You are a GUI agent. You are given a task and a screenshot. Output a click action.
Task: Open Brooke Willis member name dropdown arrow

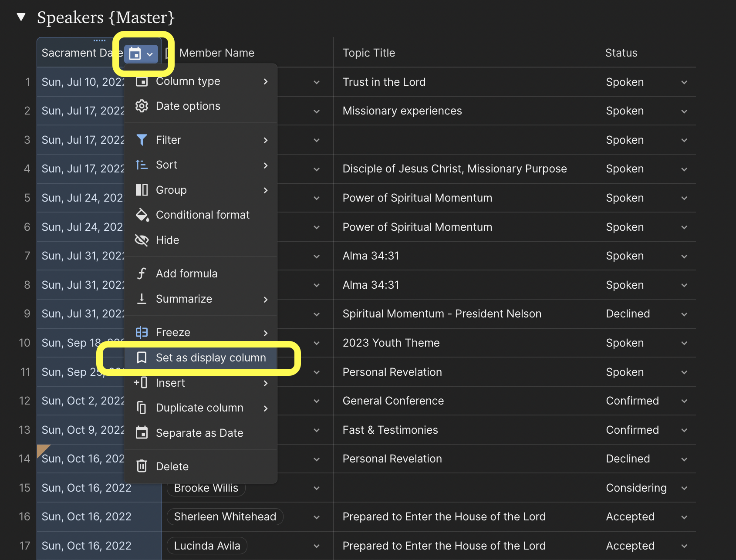317,488
